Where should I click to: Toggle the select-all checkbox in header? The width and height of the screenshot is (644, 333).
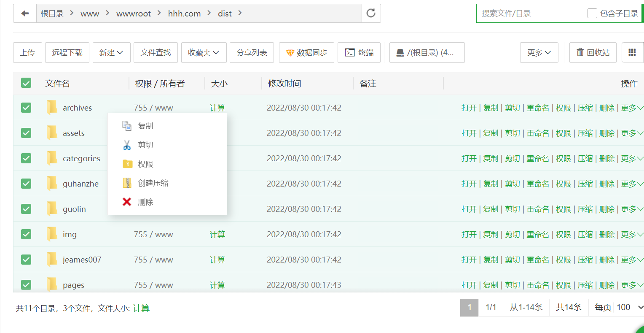click(26, 83)
